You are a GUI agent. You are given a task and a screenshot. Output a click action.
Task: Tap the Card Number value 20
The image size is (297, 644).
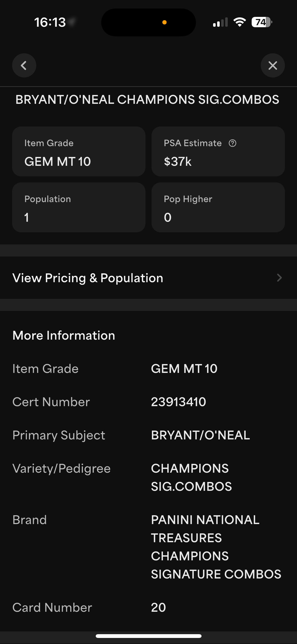coord(158,607)
